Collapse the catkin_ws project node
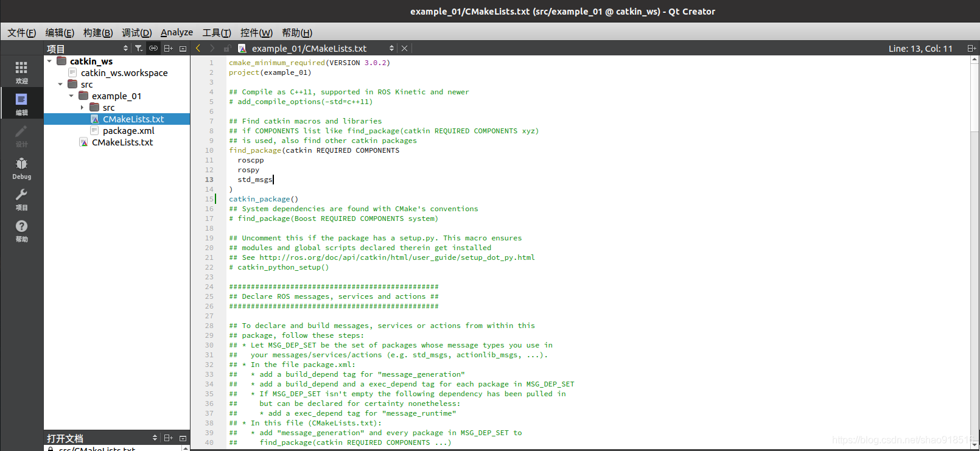Screen dimensions: 980x451 (49, 61)
